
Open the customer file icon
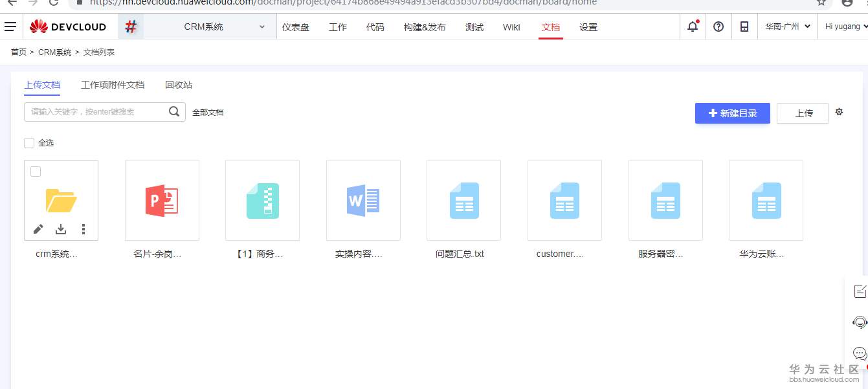pyautogui.click(x=564, y=200)
